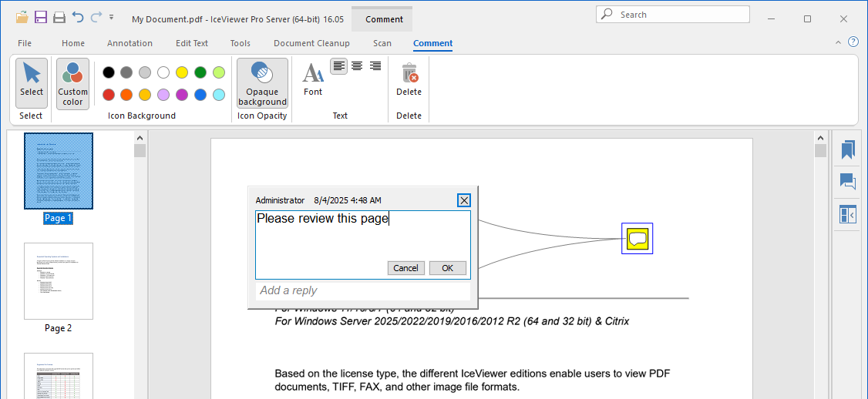Pick orange icon background color
868x399 pixels.
[126, 95]
